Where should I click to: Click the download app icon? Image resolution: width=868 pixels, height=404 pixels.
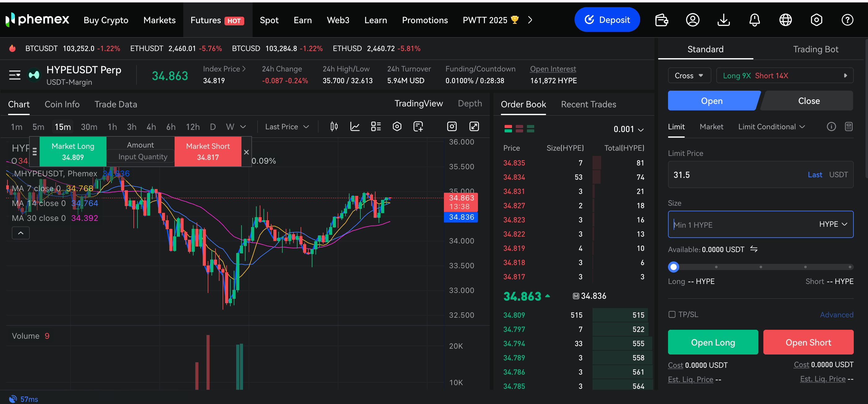723,20
